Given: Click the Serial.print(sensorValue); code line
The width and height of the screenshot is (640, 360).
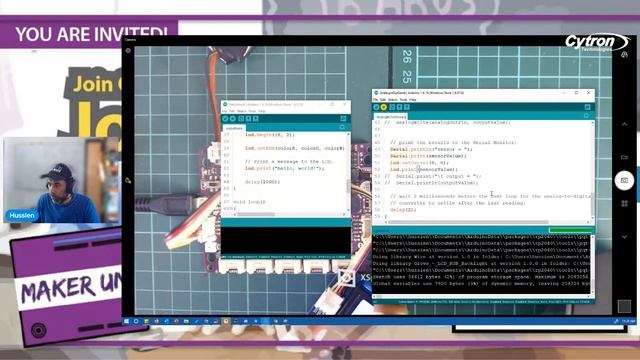Looking at the screenshot, I should click(x=428, y=156).
